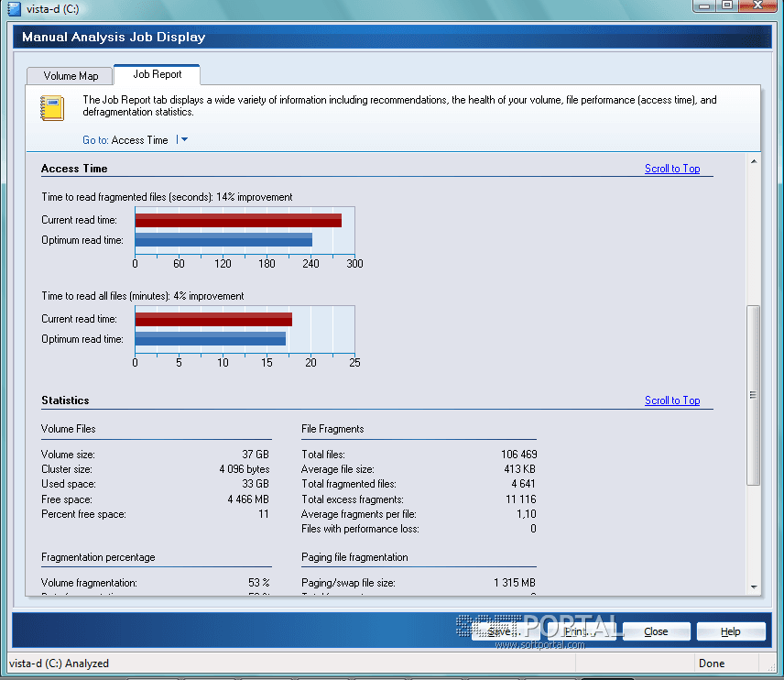Click the Close button

click(x=656, y=631)
